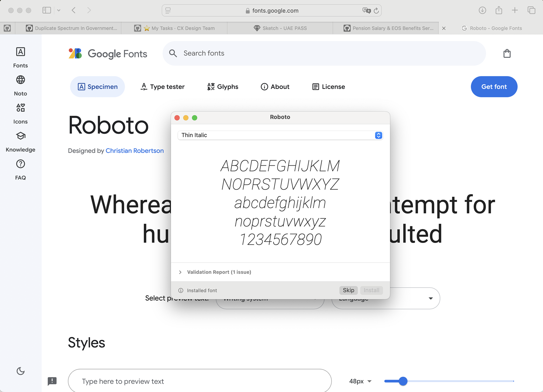Switch to Sketch - UAE PASS tab
The height and width of the screenshot is (392, 543).
coord(280,28)
